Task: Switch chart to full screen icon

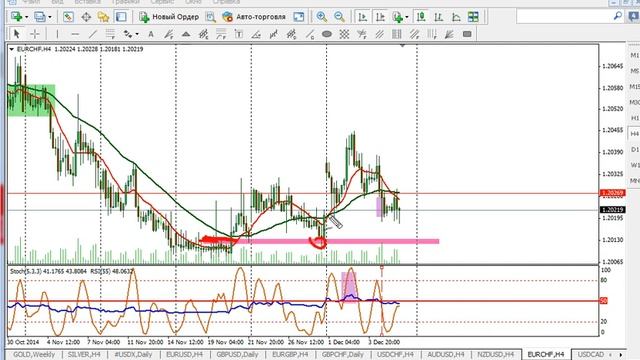Action: (x=299, y=17)
